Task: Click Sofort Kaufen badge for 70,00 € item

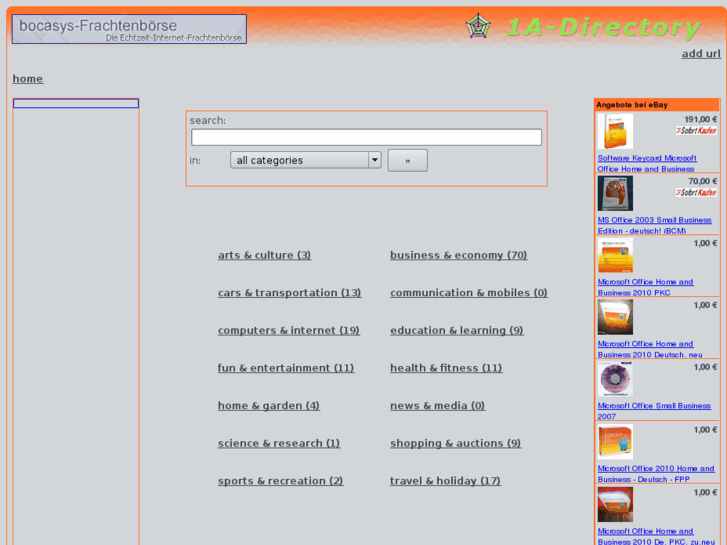Action: click(x=696, y=192)
